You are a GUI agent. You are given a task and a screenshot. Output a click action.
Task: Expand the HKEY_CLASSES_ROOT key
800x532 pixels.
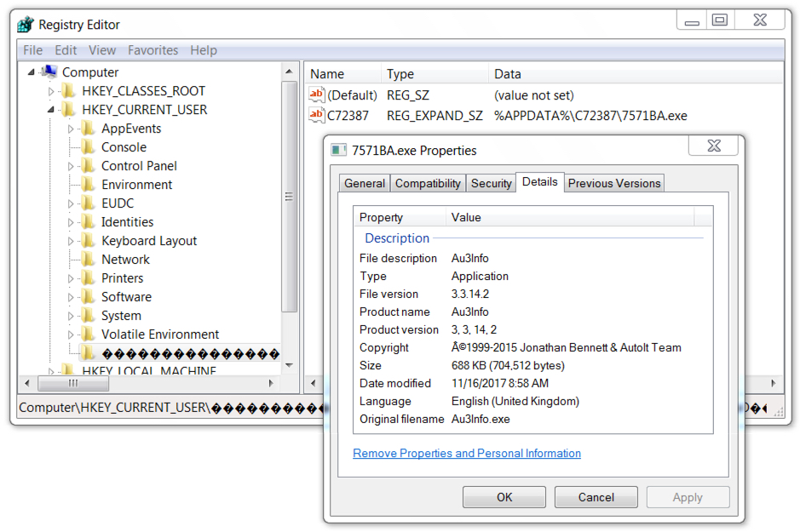(x=50, y=91)
